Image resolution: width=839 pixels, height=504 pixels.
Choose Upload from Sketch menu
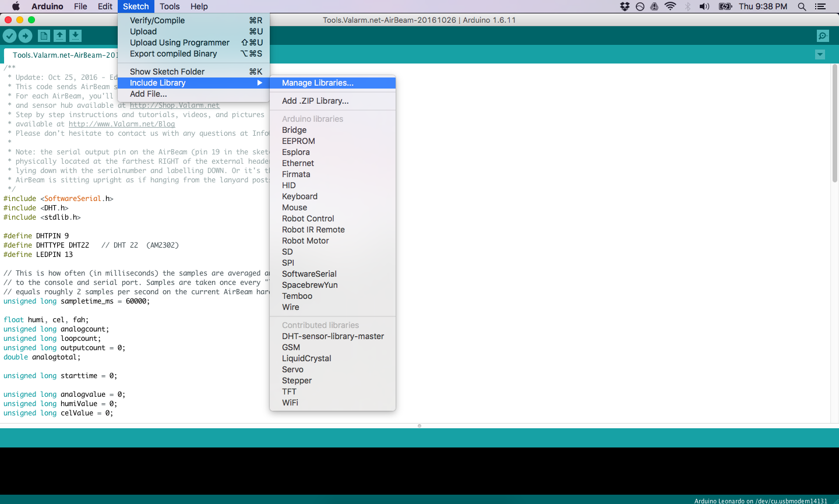(x=193, y=31)
